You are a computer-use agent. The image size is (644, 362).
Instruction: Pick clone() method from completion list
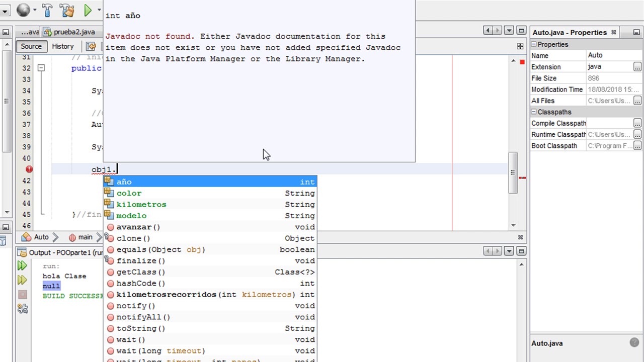(210, 238)
